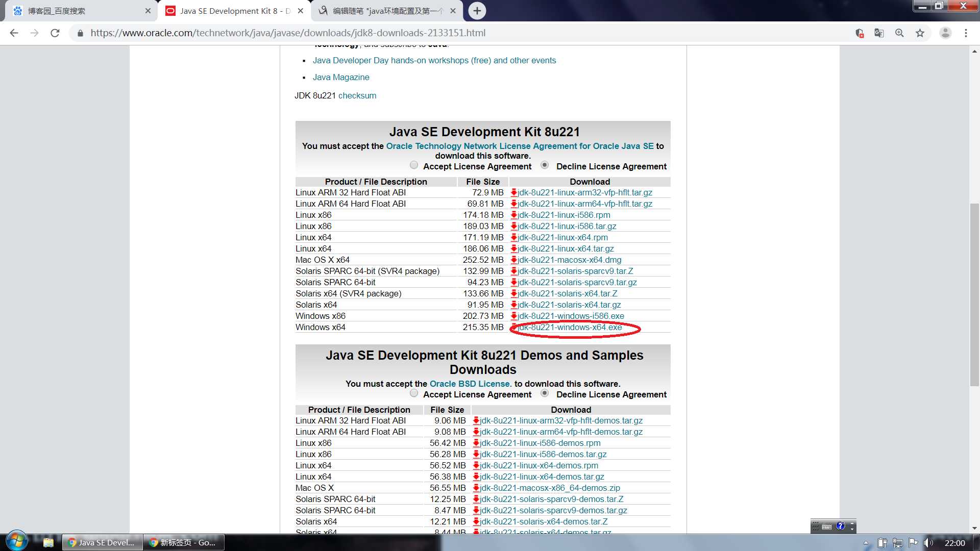
Task: Switch to the 编辑随笔 java环境配置 tab
Action: pyautogui.click(x=386, y=11)
